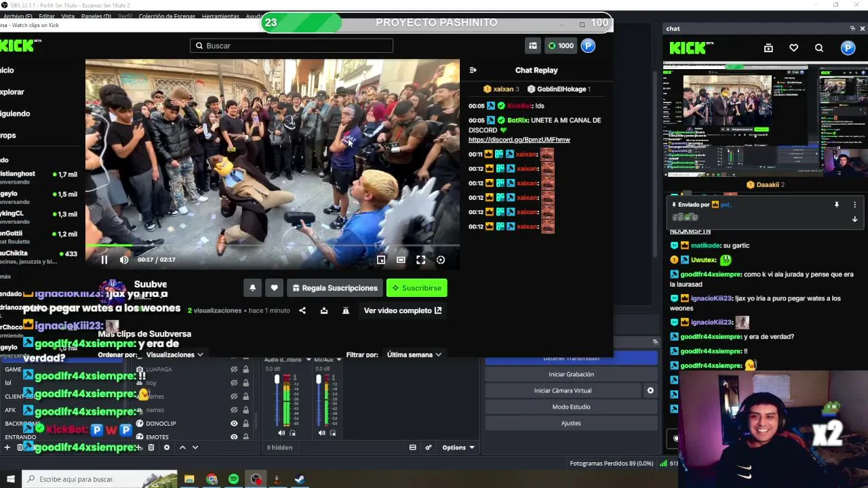Open the Paneles (D) menu in OBS
Screen dimensions: 868x488
(x=96, y=16)
